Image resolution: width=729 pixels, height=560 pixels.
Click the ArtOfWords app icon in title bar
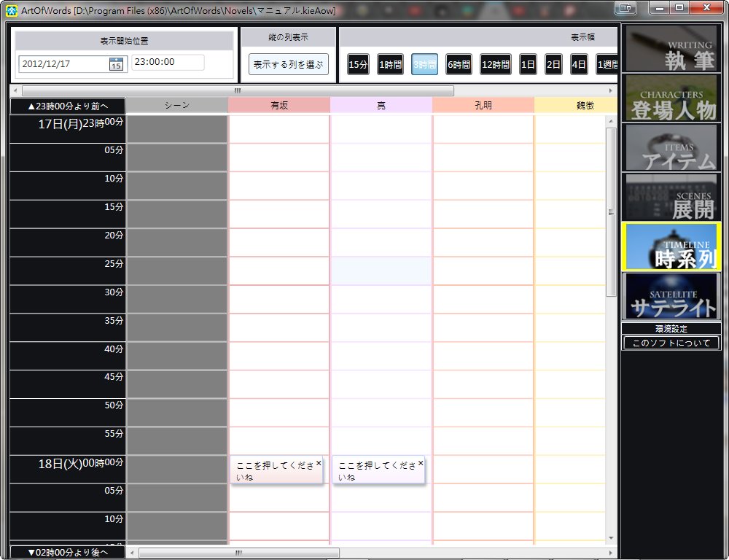coord(12,9)
